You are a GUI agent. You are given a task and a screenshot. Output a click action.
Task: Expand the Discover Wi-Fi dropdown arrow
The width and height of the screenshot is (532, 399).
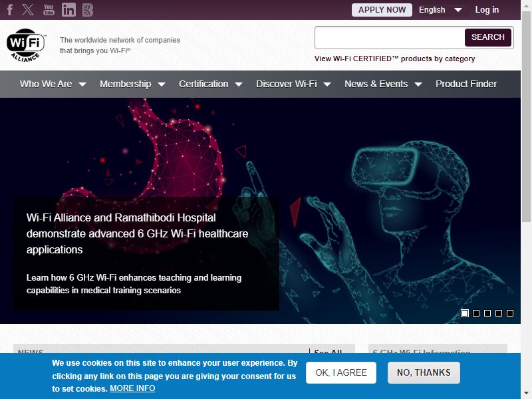(x=327, y=84)
